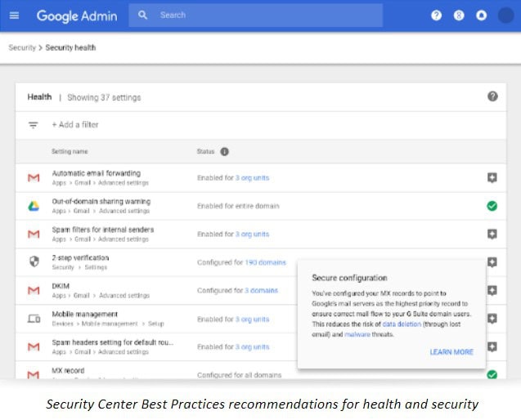Open malware link in popup
The height and width of the screenshot is (420, 521).
tap(357, 334)
